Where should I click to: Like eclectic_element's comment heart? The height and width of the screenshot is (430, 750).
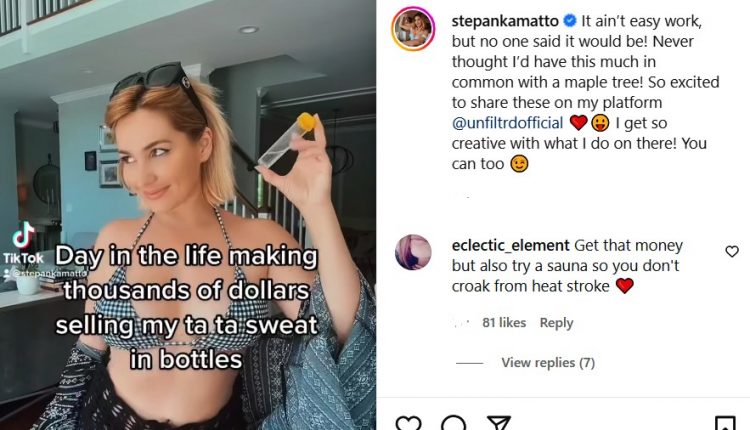point(732,252)
